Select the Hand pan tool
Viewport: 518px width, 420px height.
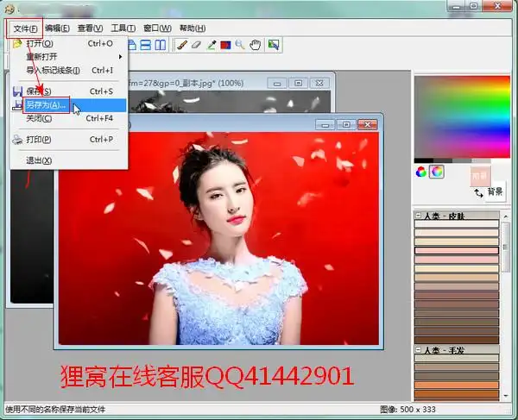coord(255,45)
